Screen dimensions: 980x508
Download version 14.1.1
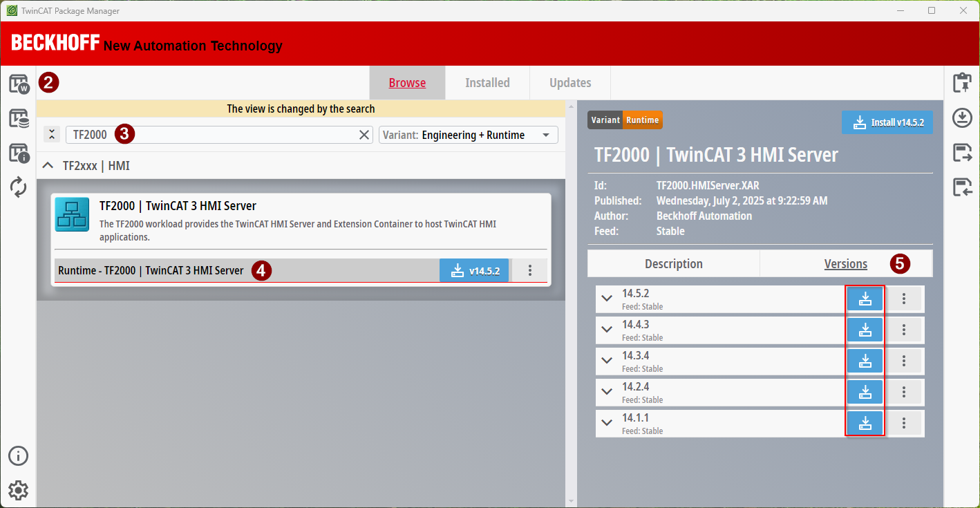tap(865, 424)
